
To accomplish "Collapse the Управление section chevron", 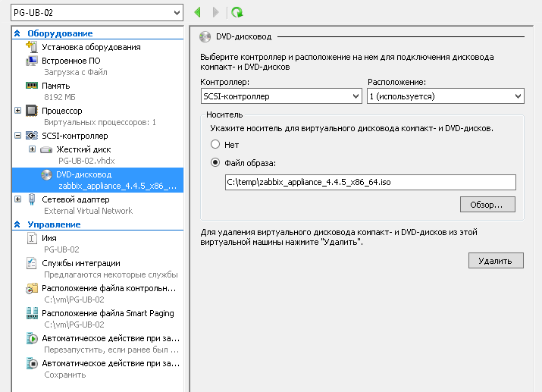I will [x=17, y=224].
